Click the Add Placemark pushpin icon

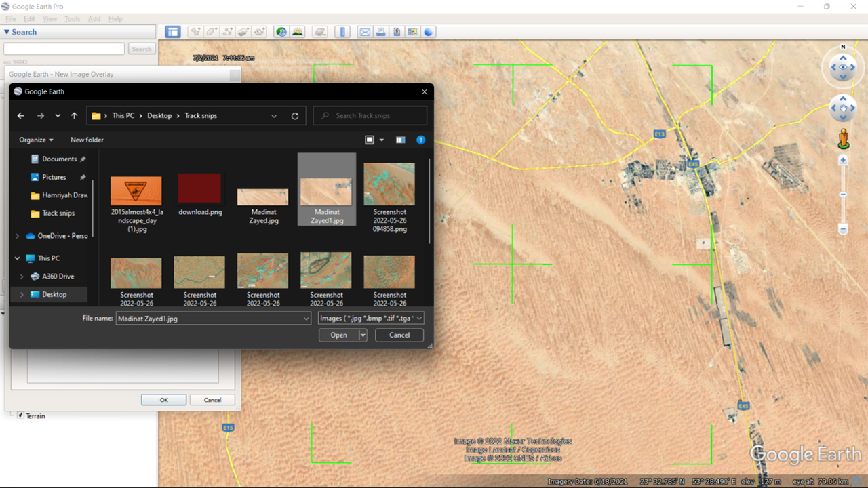pyautogui.click(x=195, y=32)
